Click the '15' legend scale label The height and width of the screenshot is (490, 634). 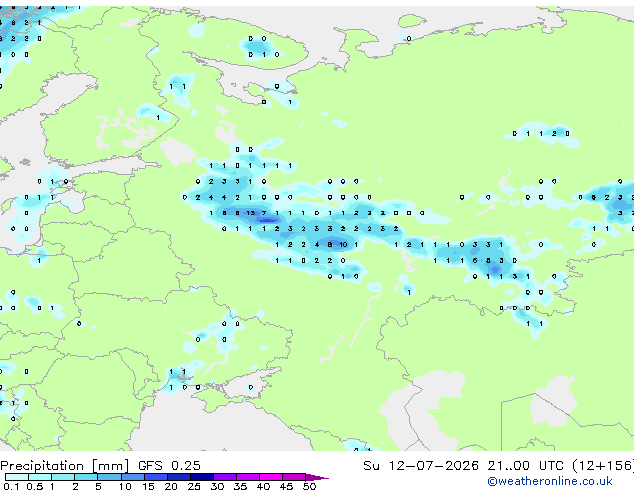[x=148, y=486]
